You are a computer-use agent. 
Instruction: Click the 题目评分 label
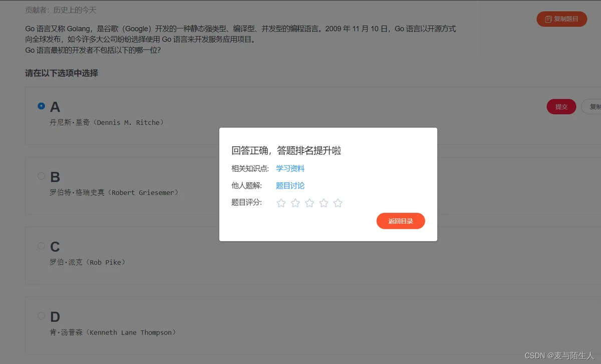click(247, 203)
